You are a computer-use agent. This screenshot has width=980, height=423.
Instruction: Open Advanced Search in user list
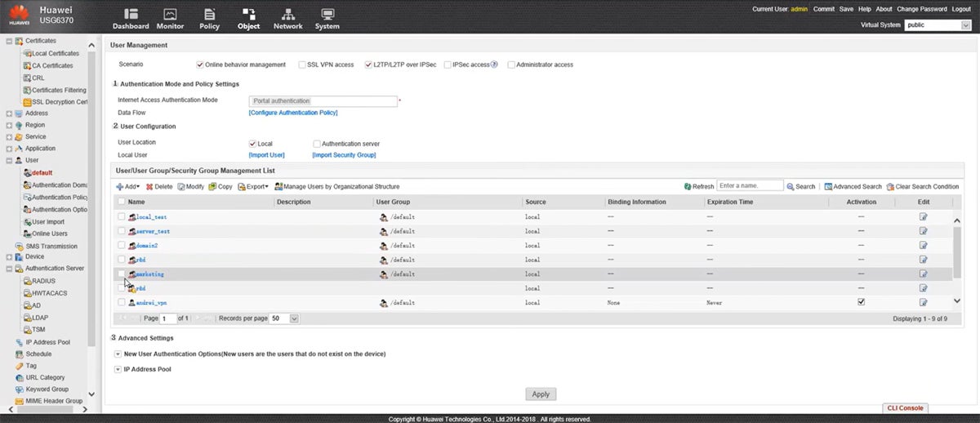828,187
